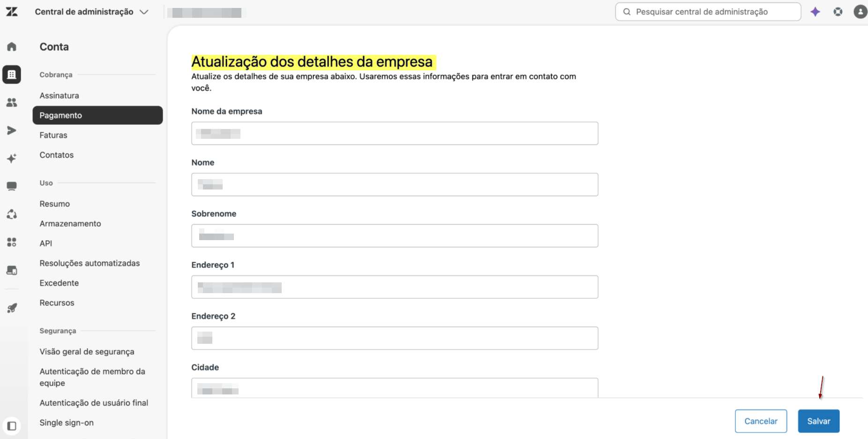Click the purple AI sparkle icon

[x=815, y=12]
